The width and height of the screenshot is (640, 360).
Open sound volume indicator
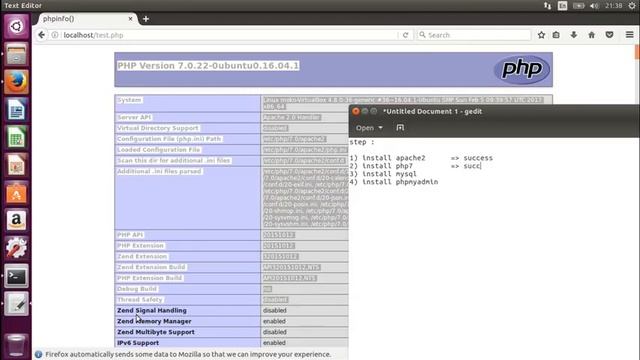[x=594, y=6]
